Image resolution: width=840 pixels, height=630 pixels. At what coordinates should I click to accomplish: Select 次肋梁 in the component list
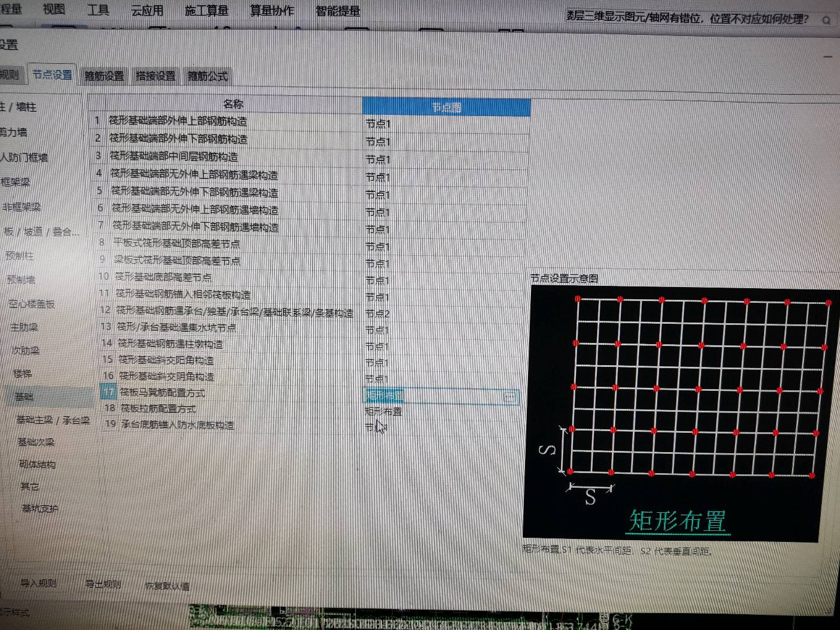click(26, 351)
